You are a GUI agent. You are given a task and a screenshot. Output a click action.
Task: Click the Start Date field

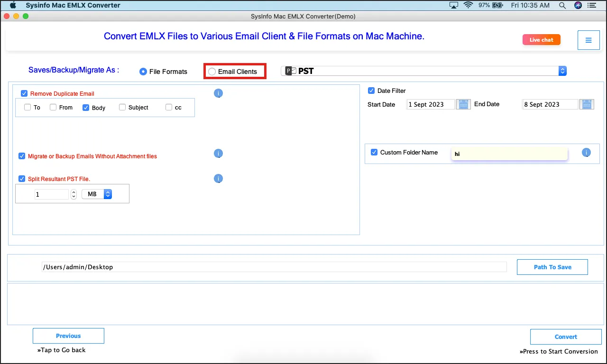431,104
